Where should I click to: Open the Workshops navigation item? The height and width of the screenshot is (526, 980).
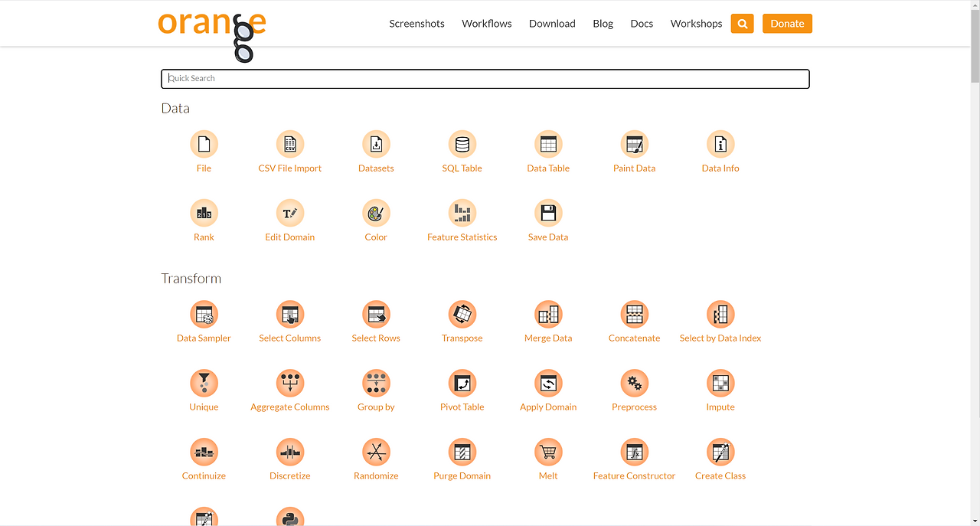tap(696, 24)
